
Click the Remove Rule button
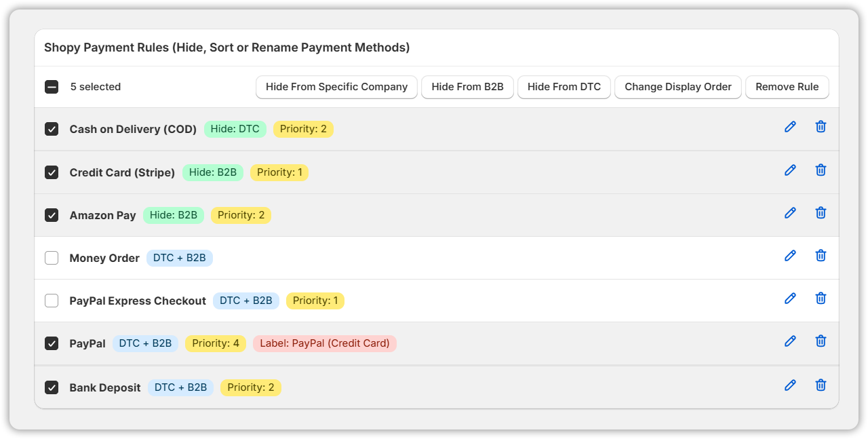pos(787,87)
